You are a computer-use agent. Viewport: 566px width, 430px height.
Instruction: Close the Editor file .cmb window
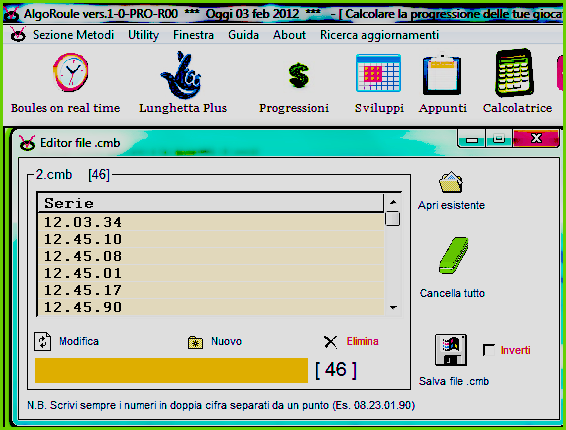point(536,139)
